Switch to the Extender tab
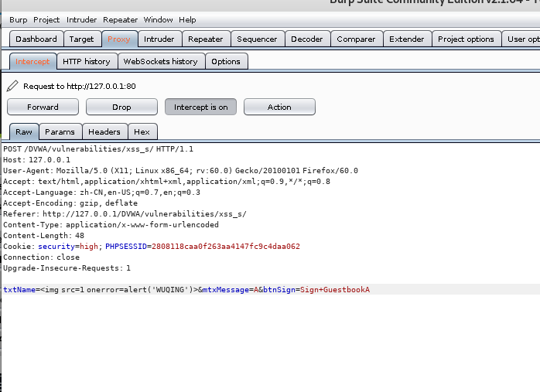 pos(407,39)
